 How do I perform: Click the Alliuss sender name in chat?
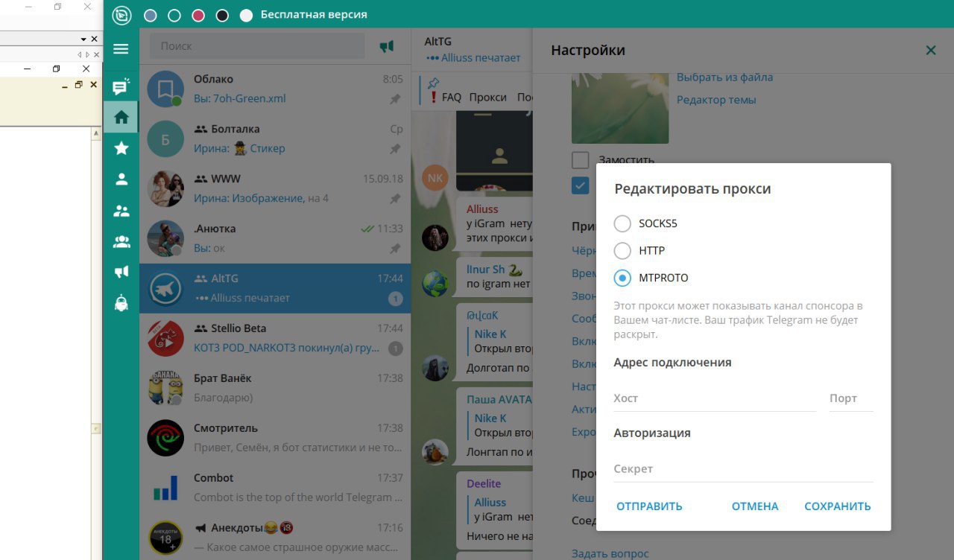click(x=482, y=209)
